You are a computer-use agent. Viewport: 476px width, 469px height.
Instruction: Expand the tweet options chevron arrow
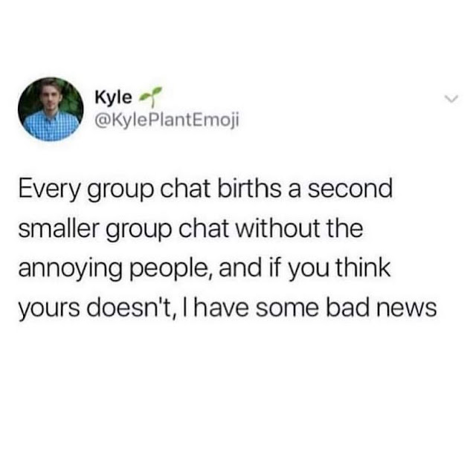(x=451, y=99)
